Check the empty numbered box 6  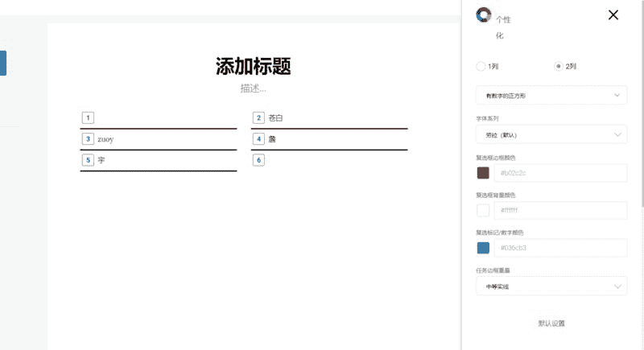258,160
